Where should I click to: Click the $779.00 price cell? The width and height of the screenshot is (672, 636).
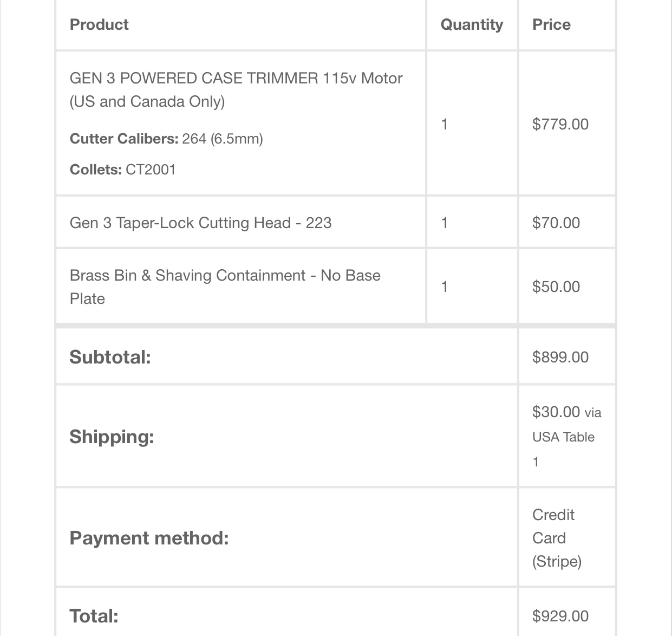[x=560, y=124]
